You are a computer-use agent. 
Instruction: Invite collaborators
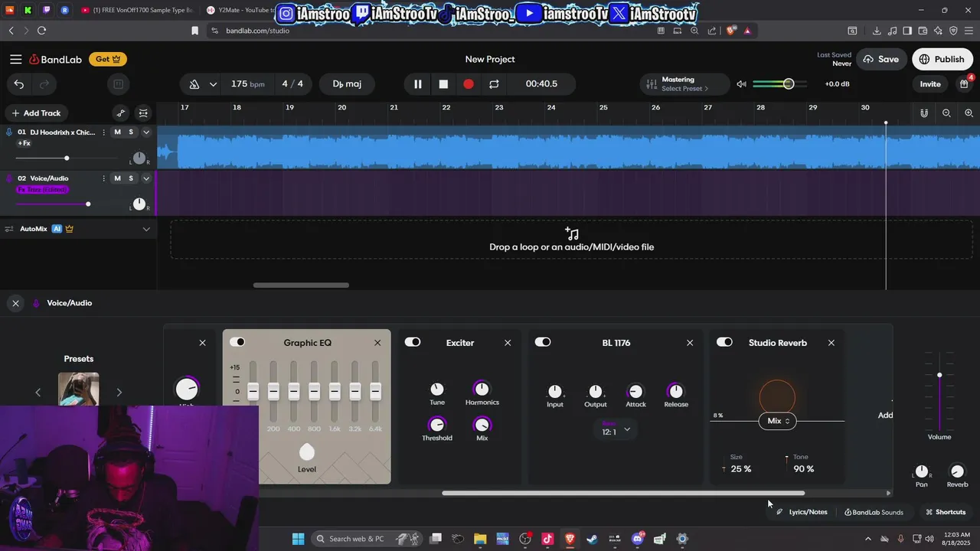coord(930,84)
